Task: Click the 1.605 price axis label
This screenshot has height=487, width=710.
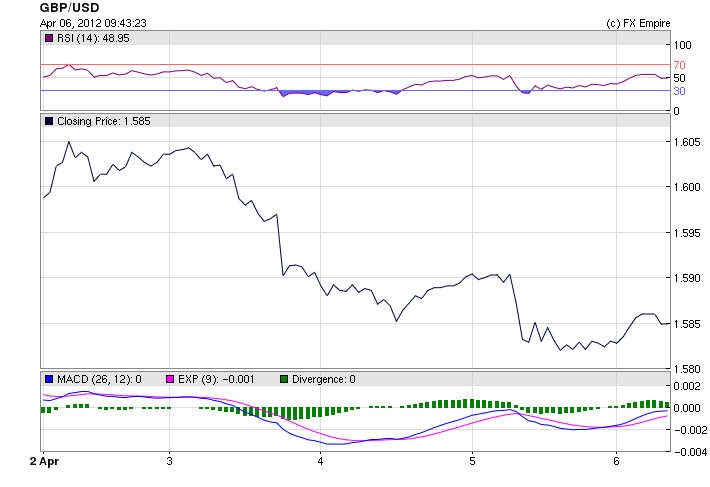Action: [685, 142]
